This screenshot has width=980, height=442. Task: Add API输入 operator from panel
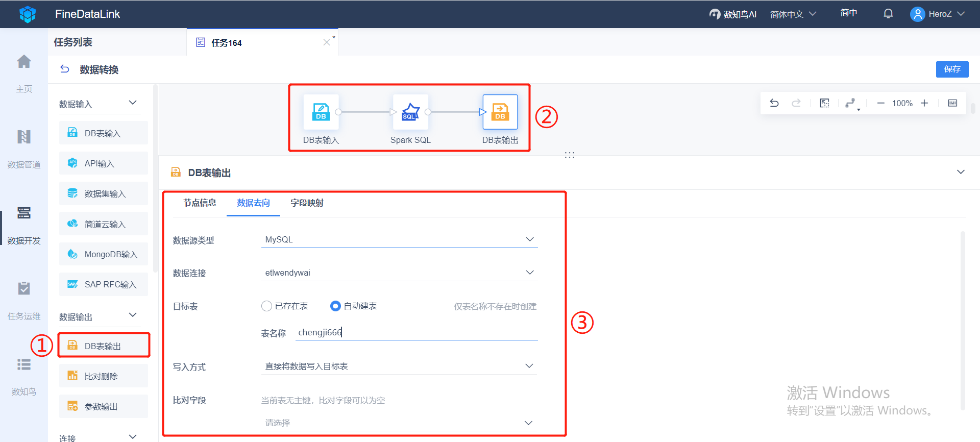click(104, 163)
